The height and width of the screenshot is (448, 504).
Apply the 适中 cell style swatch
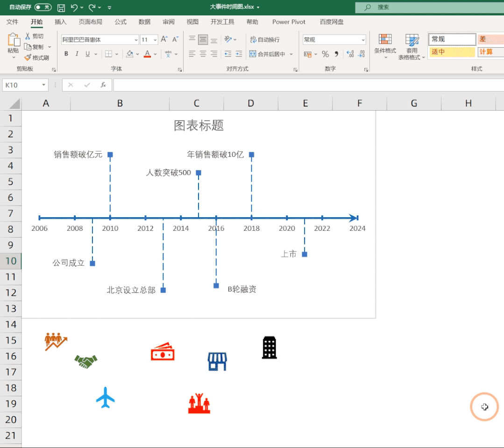452,52
